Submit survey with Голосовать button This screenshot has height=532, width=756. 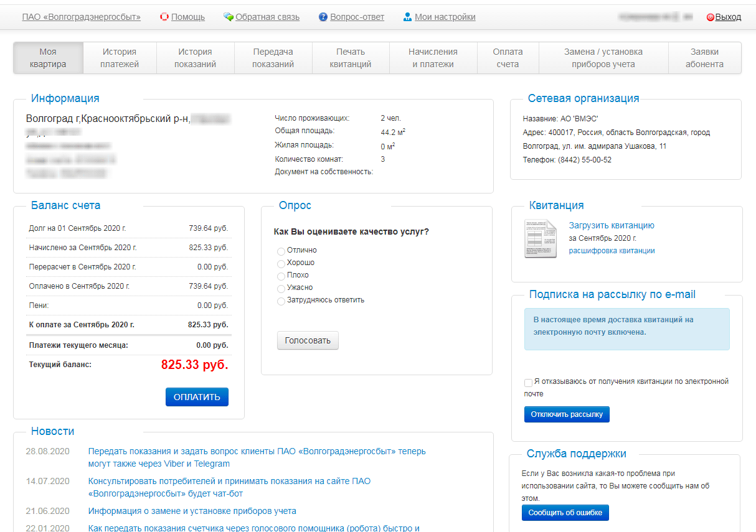pos(308,340)
